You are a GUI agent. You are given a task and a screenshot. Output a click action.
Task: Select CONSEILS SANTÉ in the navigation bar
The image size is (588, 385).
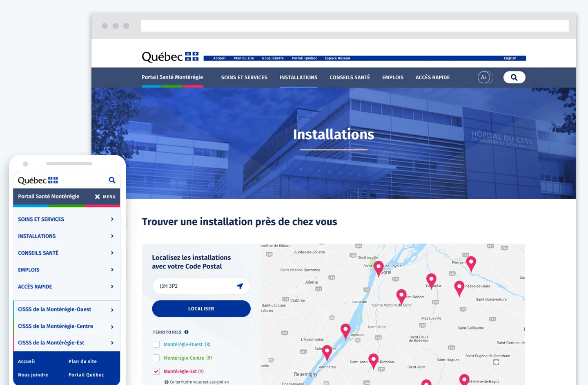pyautogui.click(x=350, y=77)
